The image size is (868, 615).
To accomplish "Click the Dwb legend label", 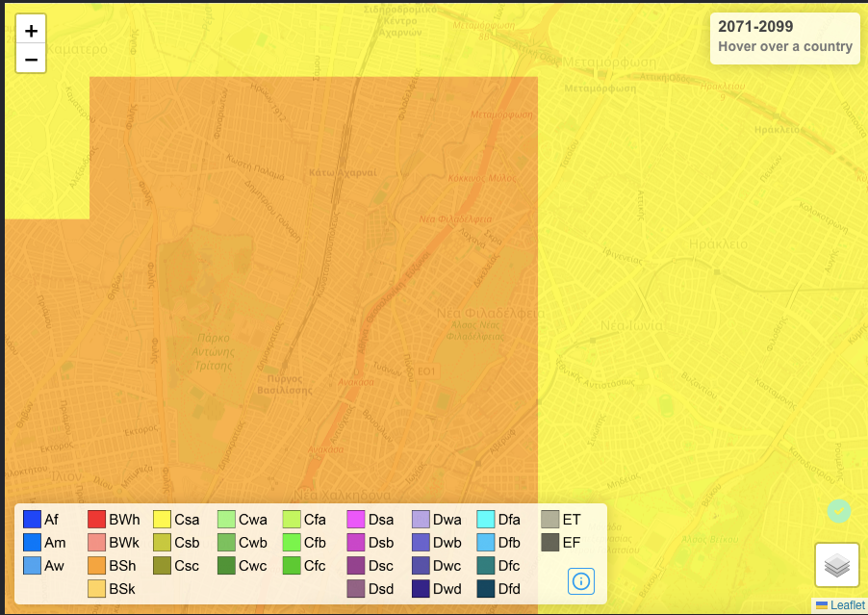I will point(447,543).
